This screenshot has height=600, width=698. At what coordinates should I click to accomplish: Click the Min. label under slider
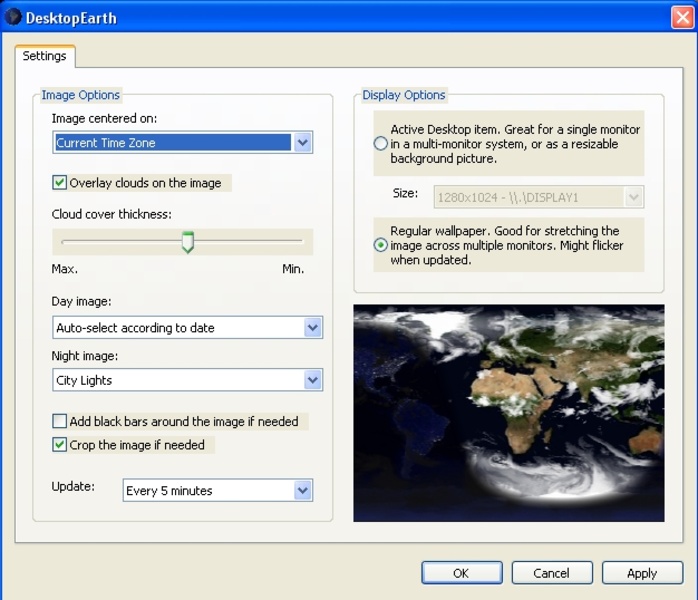[293, 269]
